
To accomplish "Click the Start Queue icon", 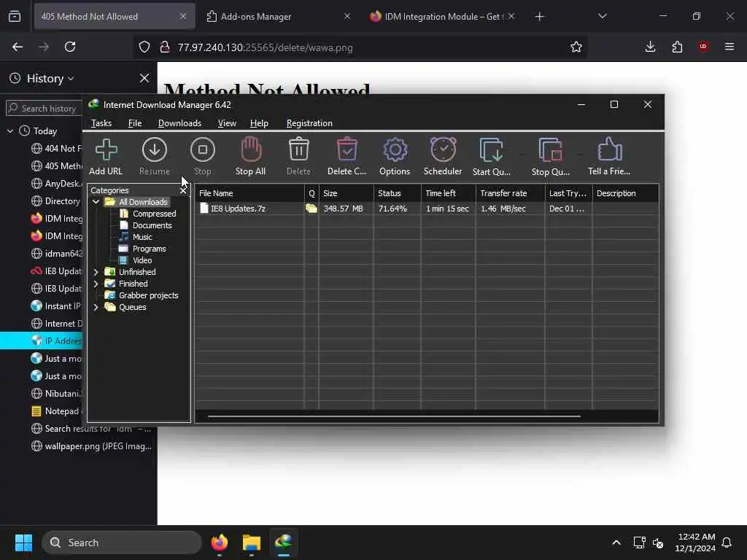I will [491, 150].
